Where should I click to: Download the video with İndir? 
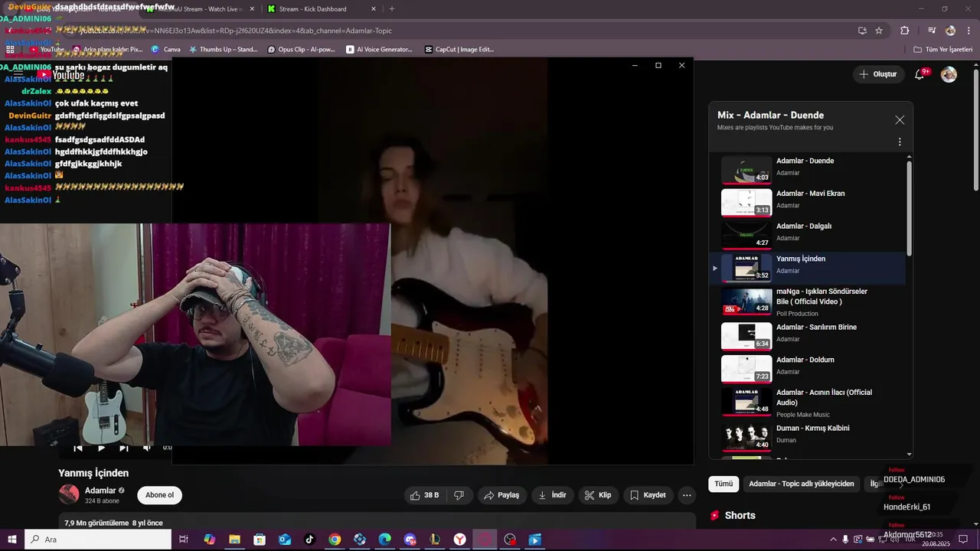pos(552,495)
